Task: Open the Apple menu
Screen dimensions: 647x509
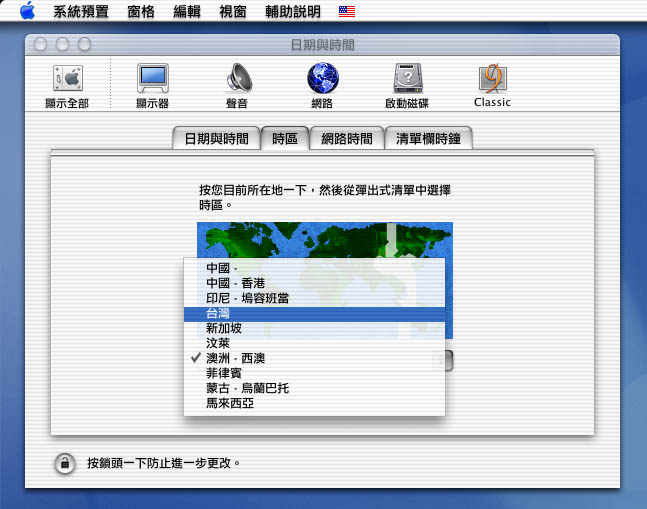Action: [27, 10]
